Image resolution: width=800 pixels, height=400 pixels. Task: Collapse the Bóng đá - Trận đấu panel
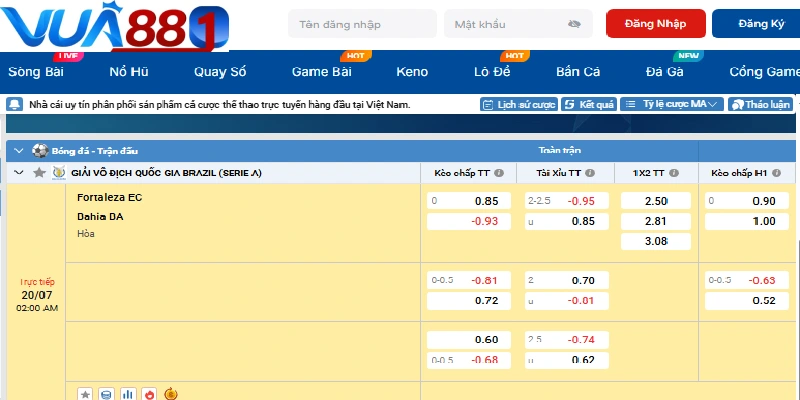[18, 151]
